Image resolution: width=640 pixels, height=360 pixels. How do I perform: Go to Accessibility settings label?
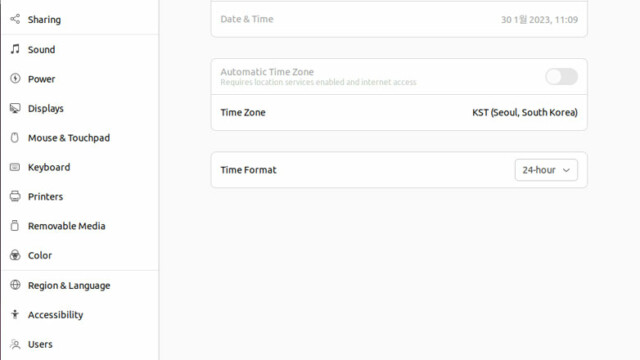pyautogui.click(x=56, y=315)
